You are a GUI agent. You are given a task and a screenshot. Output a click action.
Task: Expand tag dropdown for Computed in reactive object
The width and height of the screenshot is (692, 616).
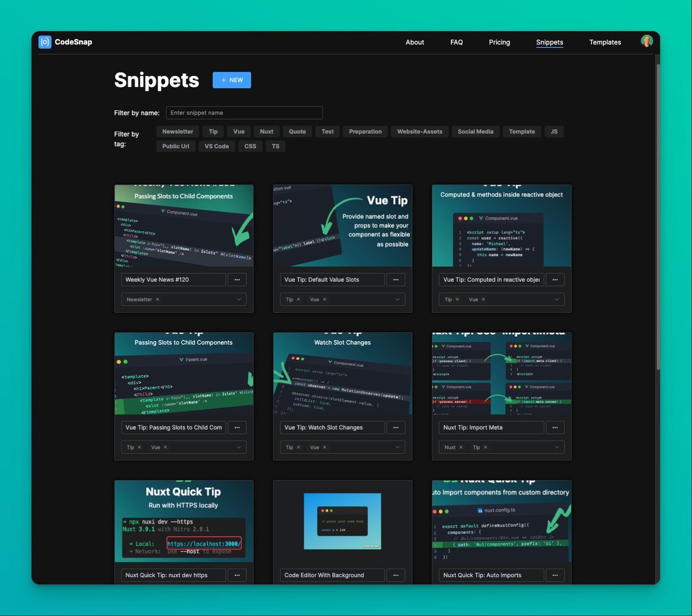click(x=556, y=300)
